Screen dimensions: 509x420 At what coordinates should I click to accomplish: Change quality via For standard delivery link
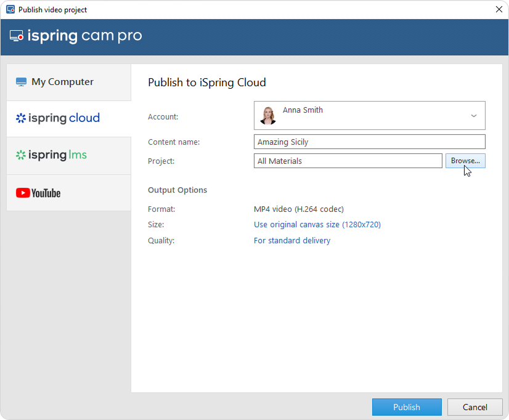click(x=291, y=241)
